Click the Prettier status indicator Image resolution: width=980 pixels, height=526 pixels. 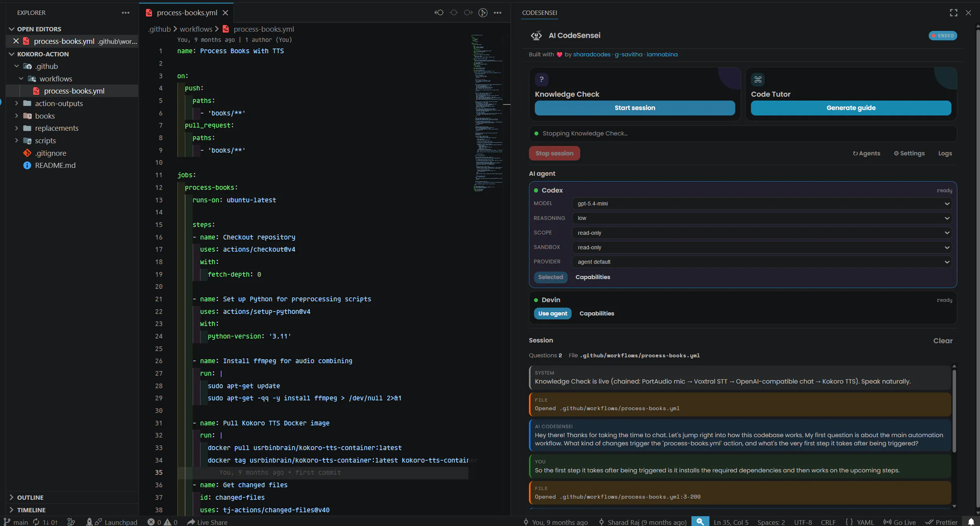[x=941, y=522]
